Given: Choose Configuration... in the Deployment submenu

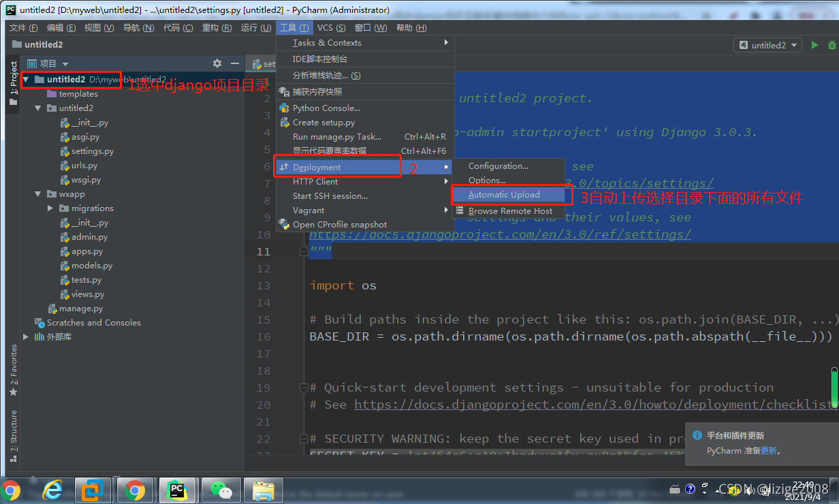Looking at the screenshot, I should pos(509,166).
